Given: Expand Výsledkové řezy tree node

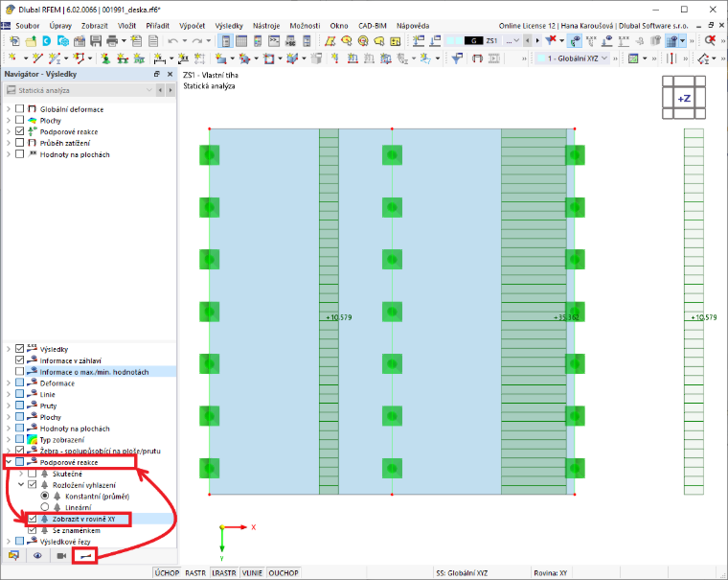Looking at the screenshot, I should pos(9,542).
